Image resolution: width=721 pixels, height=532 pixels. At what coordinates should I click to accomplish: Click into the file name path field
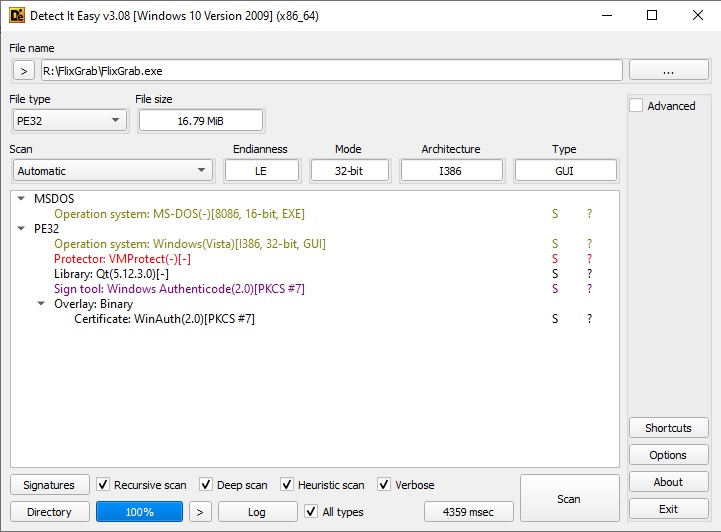pos(332,71)
